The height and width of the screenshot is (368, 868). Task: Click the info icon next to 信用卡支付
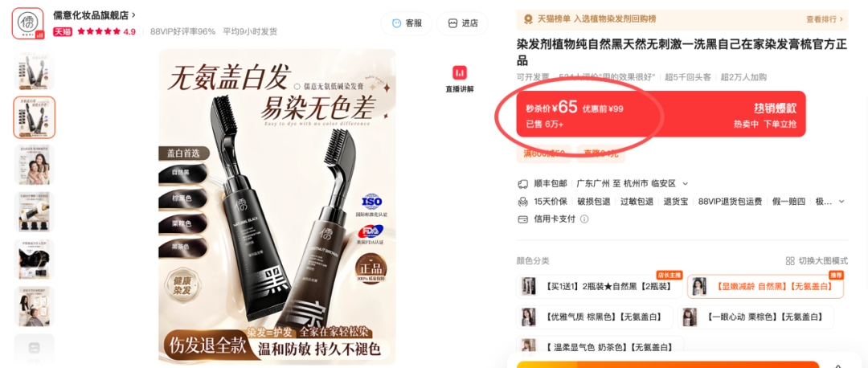click(584, 219)
